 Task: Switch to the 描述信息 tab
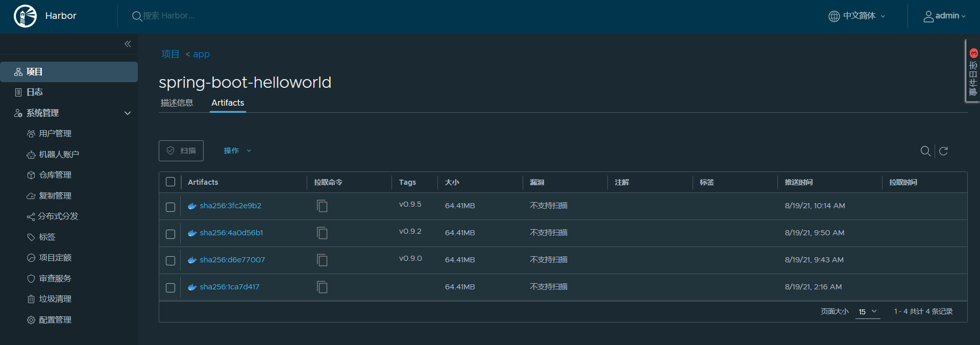[x=177, y=103]
